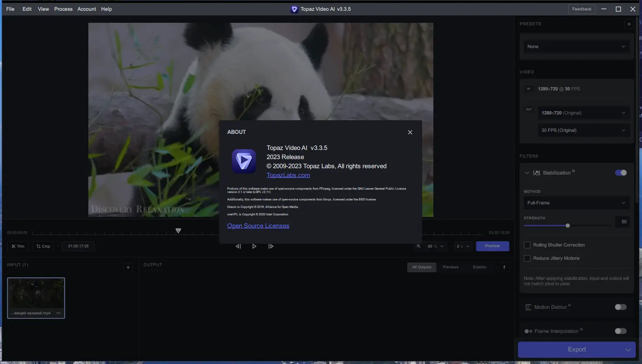The height and width of the screenshot is (364, 642).
Task: Click the input info text 1280x720 @ 30 FPS
Action: click(559, 89)
